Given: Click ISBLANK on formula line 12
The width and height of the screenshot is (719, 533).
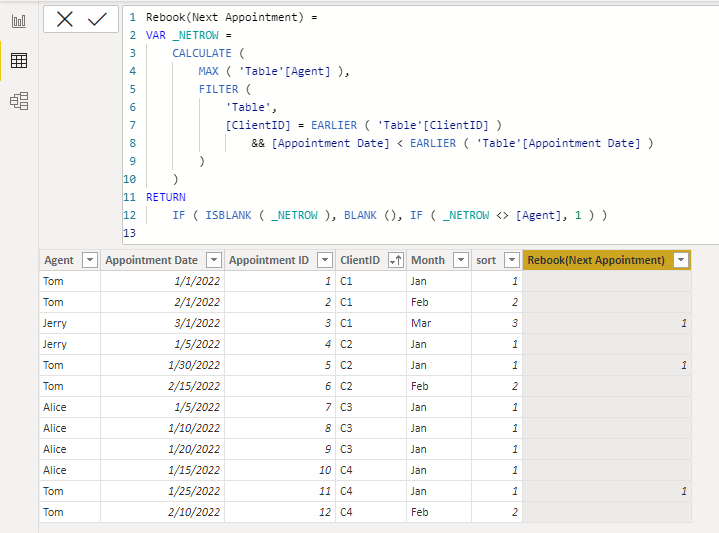Looking at the screenshot, I should (228, 215).
